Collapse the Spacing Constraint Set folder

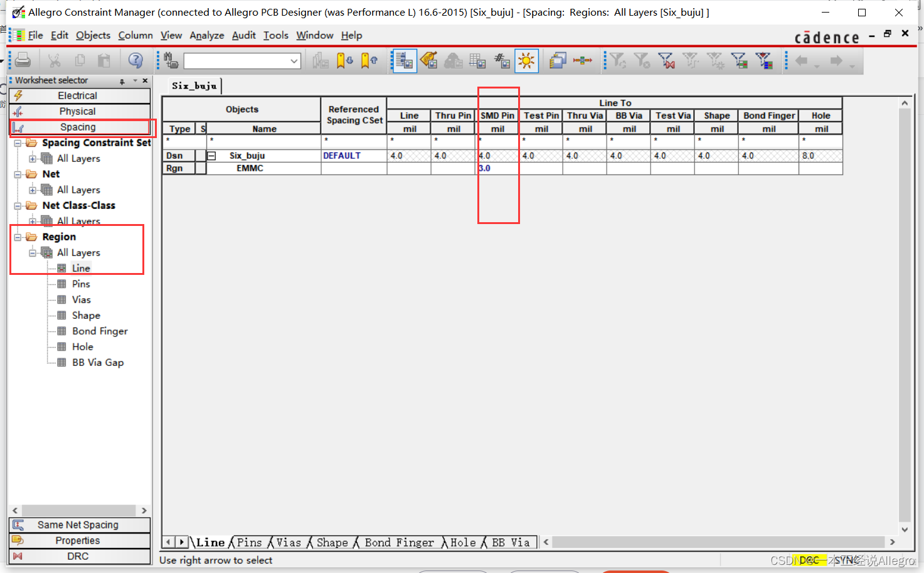(x=18, y=143)
